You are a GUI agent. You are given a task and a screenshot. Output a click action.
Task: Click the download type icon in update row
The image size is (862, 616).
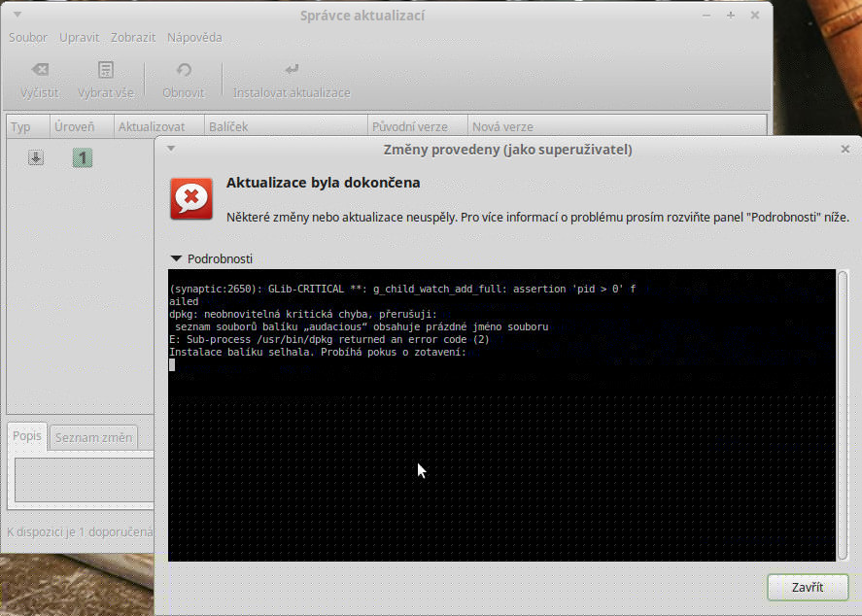click(x=36, y=157)
